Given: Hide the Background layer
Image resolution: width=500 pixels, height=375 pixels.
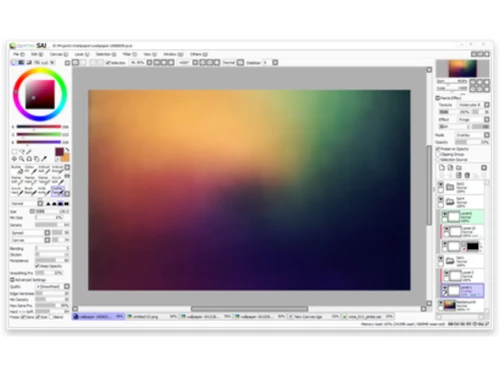Looking at the screenshot, I should 441,303.
